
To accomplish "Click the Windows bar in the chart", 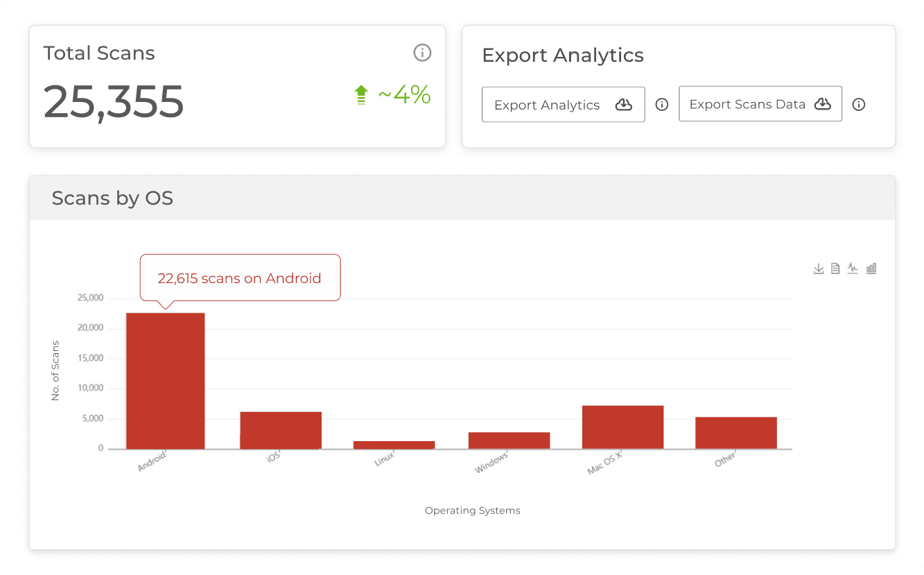I will [509, 440].
